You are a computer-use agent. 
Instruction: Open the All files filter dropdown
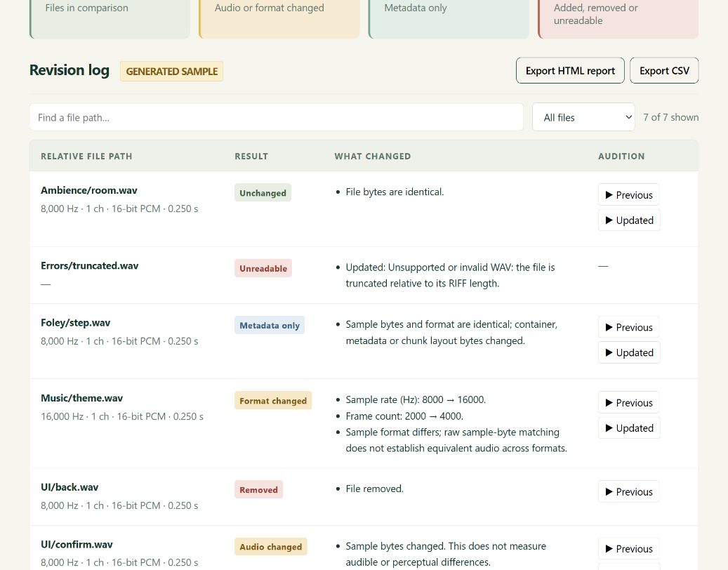(583, 117)
